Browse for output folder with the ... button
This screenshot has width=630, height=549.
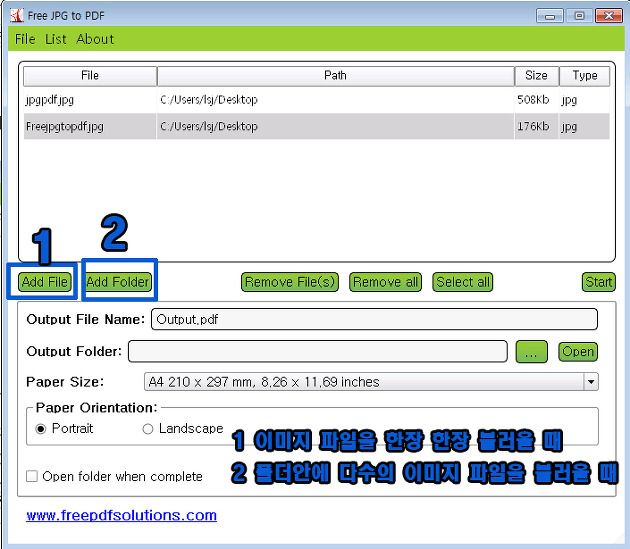[532, 352]
